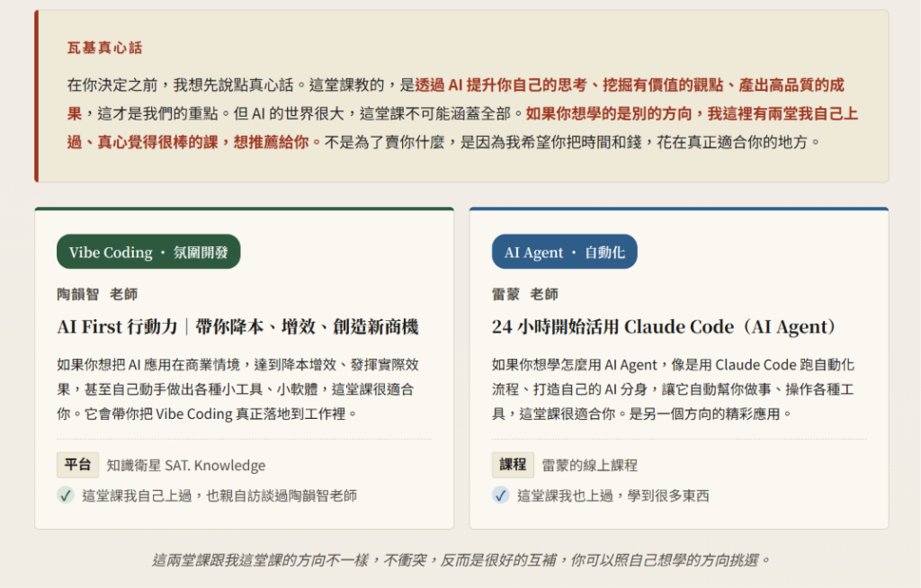Click the blue checkmark icon in AI Agent card
The height and width of the screenshot is (588, 921).
click(x=500, y=495)
